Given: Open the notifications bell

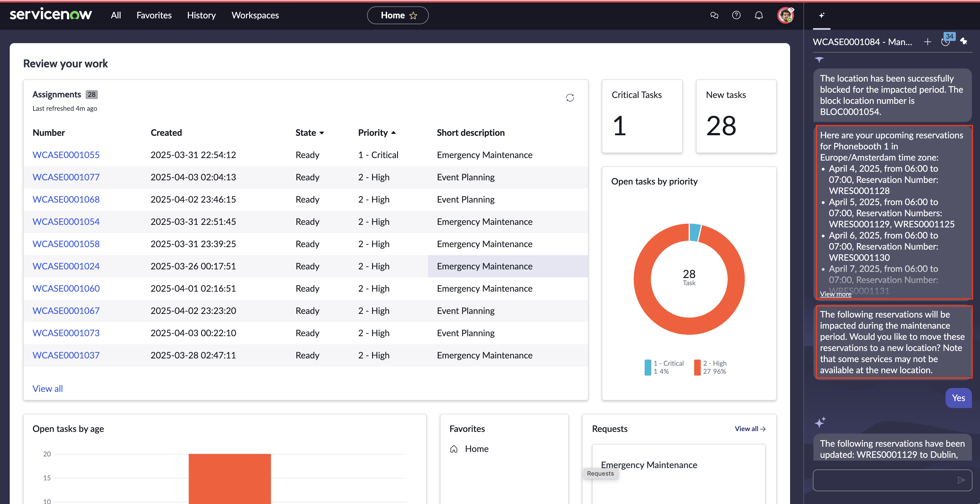Looking at the screenshot, I should pos(759,15).
